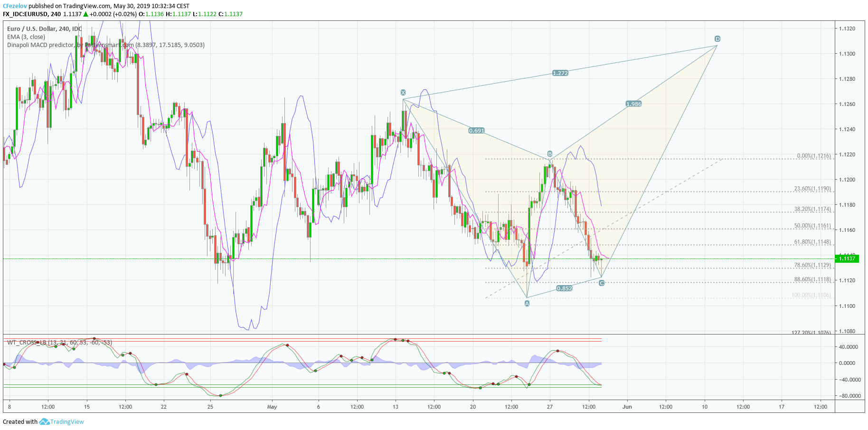Screen dimensions: 868x430
Task: Click the 27 date label on time axis
Action: tap(550, 407)
